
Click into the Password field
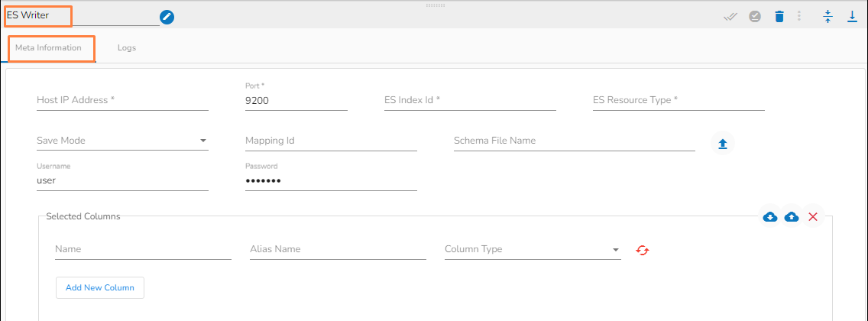tap(331, 180)
